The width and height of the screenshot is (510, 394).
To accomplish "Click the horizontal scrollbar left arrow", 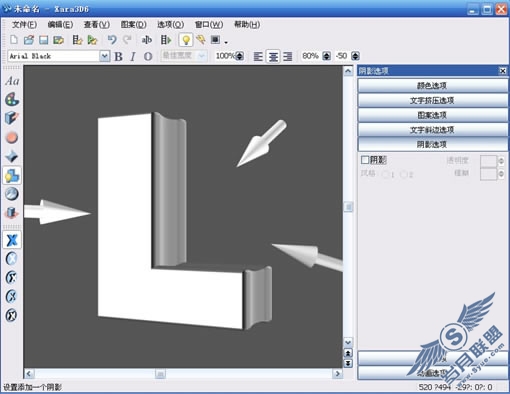I will (29, 374).
